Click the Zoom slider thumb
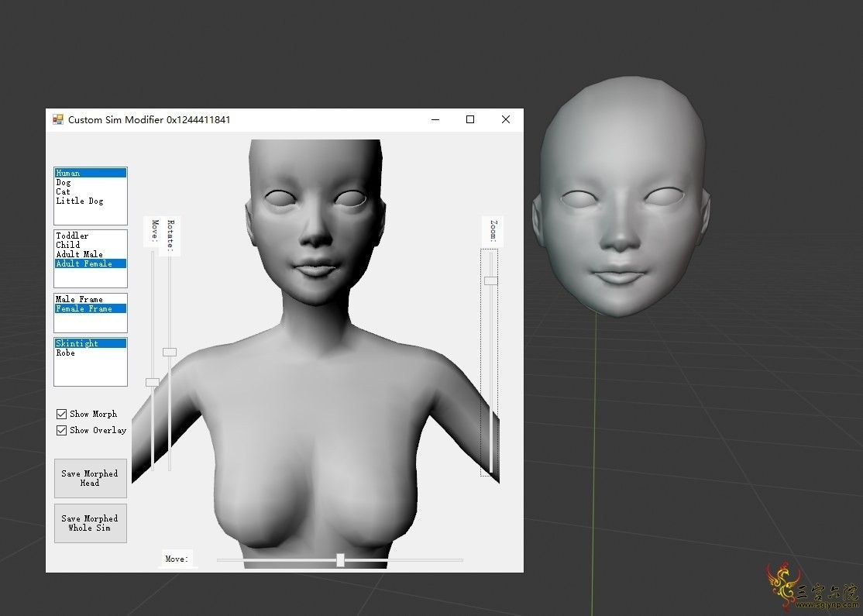The image size is (863, 616). pyautogui.click(x=490, y=280)
